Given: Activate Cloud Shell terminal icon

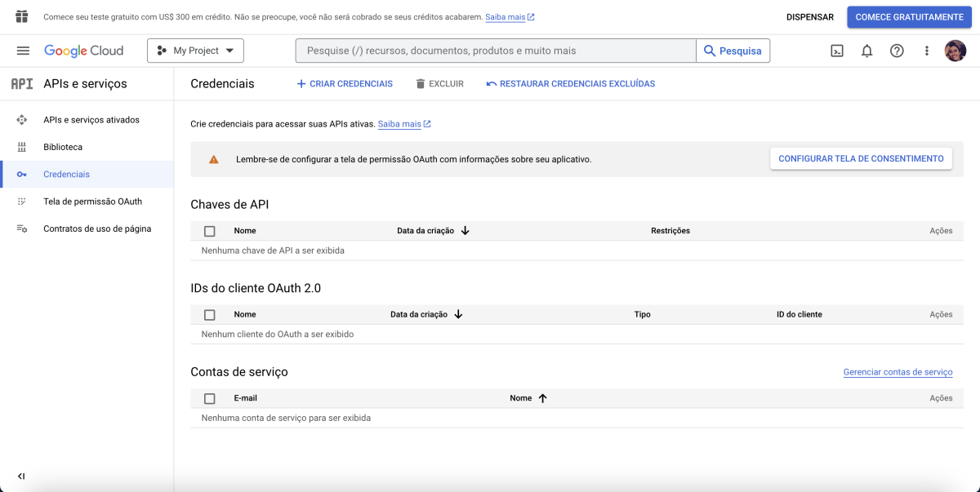Looking at the screenshot, I should click(837, 51).
